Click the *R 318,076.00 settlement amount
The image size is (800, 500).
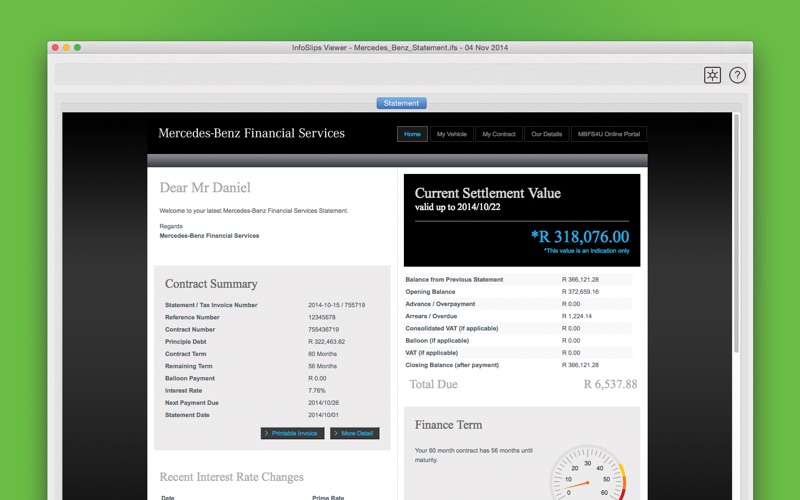(580, 237)
